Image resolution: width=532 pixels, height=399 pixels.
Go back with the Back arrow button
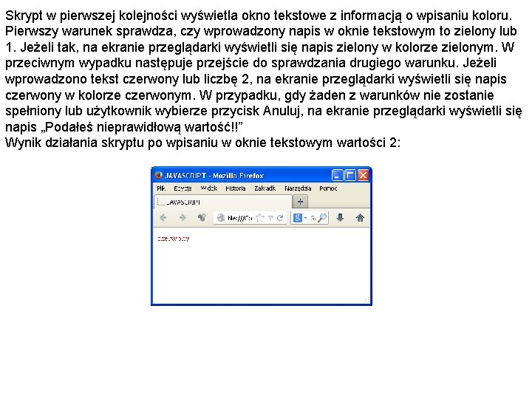[x=163, y=218]
